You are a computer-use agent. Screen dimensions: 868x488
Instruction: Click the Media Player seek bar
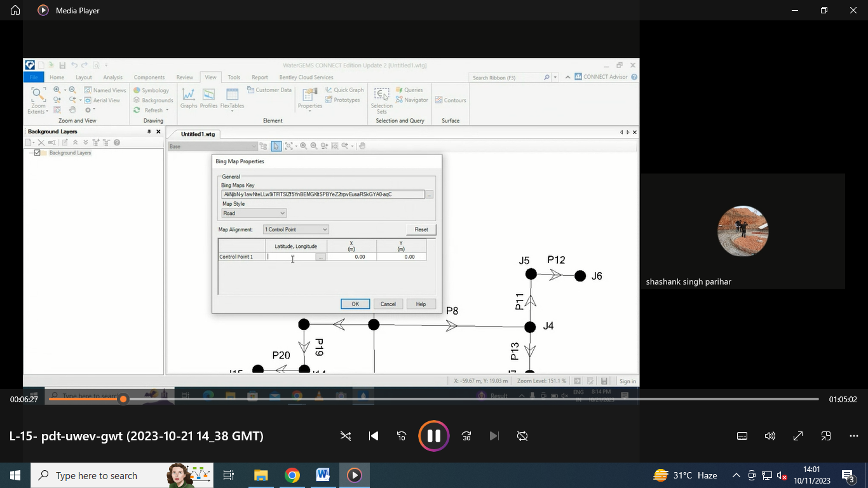point(433,399)
